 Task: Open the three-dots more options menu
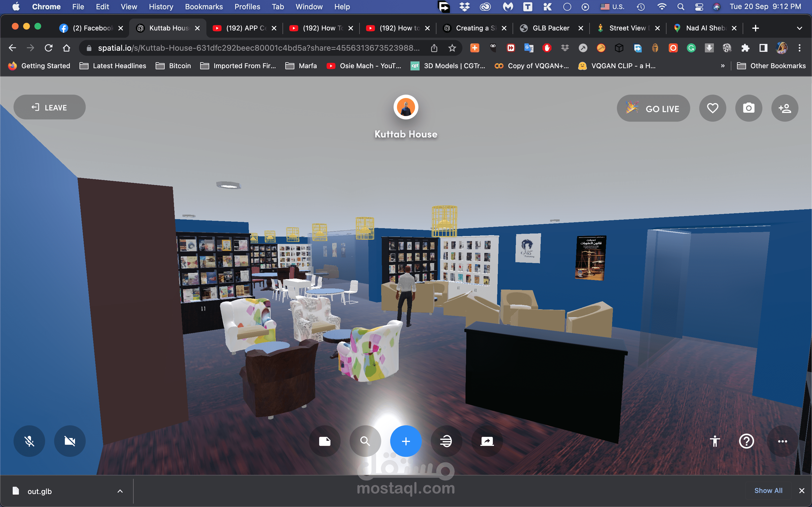pos(782,441)
